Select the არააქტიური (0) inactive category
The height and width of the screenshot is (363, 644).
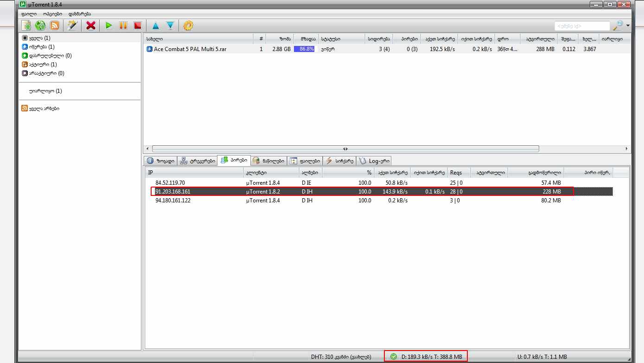coord(43,73)
